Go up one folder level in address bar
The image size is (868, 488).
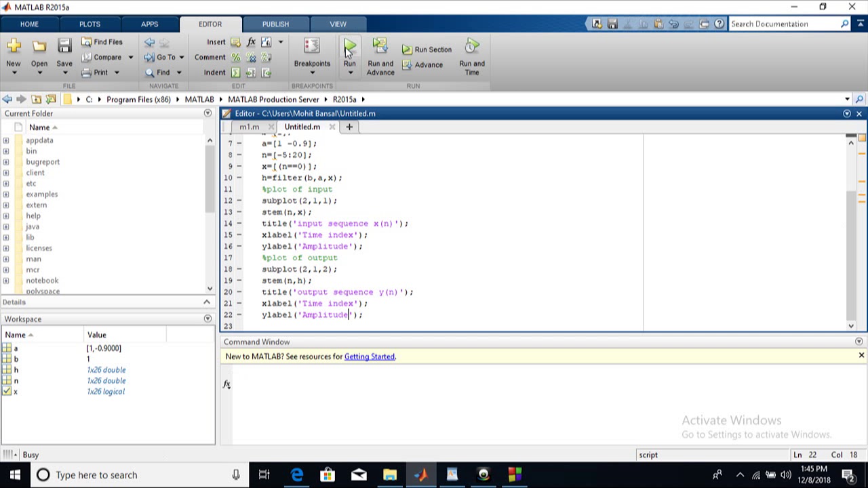(x=36, y=100)
